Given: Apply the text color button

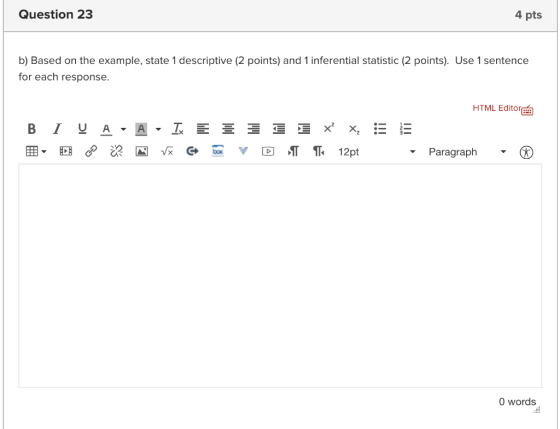Looking at the screenshot, I should (106, 129).
